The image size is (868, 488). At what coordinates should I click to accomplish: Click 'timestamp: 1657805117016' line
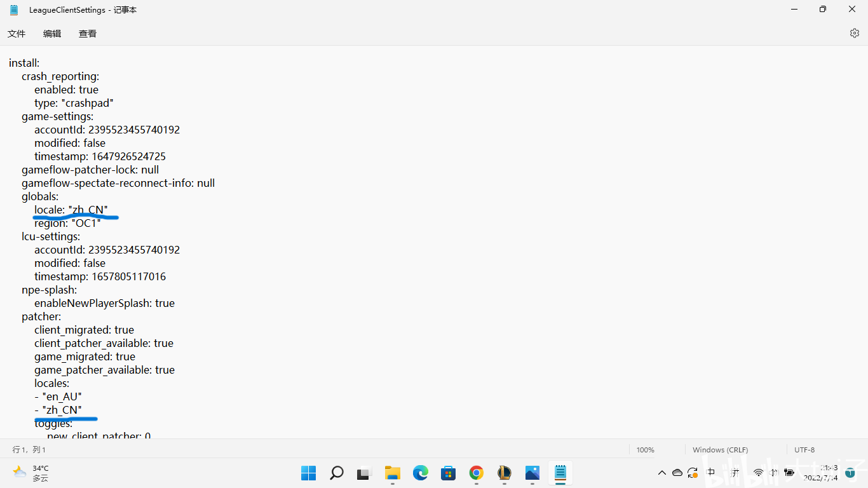100,276
